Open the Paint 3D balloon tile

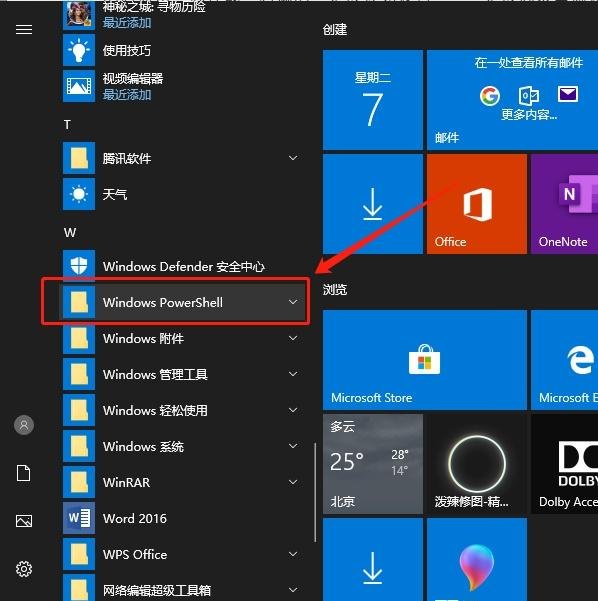tap(477, 560)
